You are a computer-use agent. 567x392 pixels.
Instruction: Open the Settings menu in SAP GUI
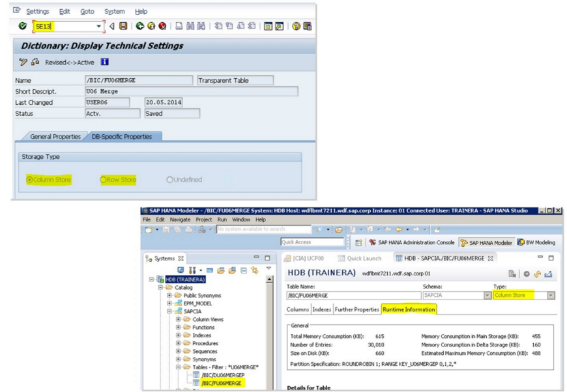[x=38, y=12]
